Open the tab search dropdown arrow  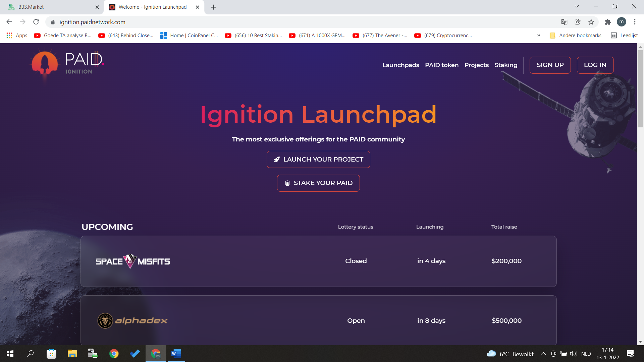click(x=577, y=6)
